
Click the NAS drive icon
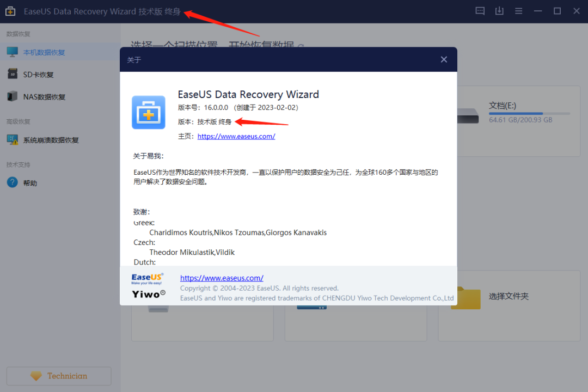pyautogui.click(x=13, y=96)
